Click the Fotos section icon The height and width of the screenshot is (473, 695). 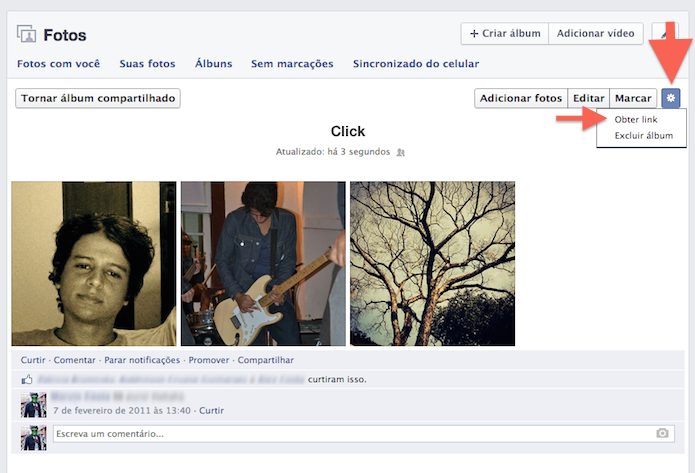point(26,34)
